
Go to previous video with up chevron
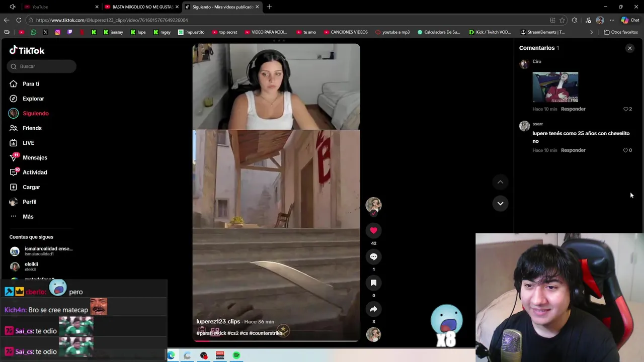coord(500,182)
